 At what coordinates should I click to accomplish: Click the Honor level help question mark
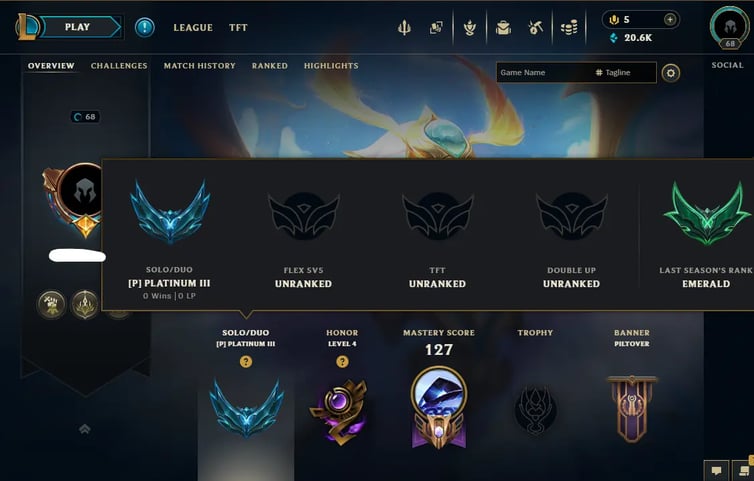(342, 362)
